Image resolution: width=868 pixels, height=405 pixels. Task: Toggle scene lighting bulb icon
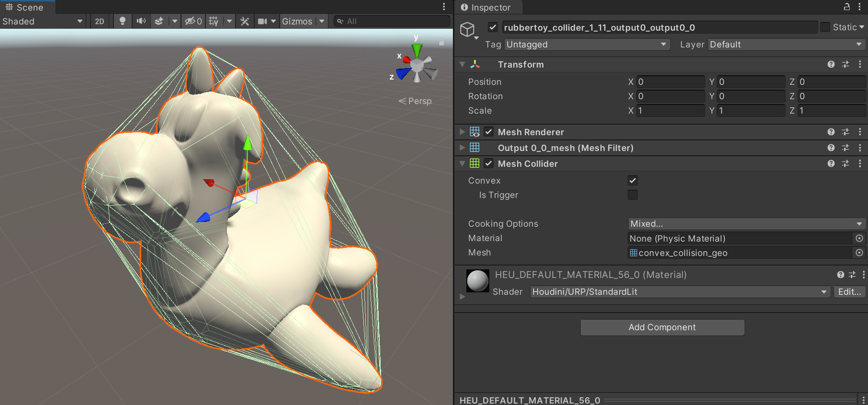pyautogui.click(x=123, y=21)
